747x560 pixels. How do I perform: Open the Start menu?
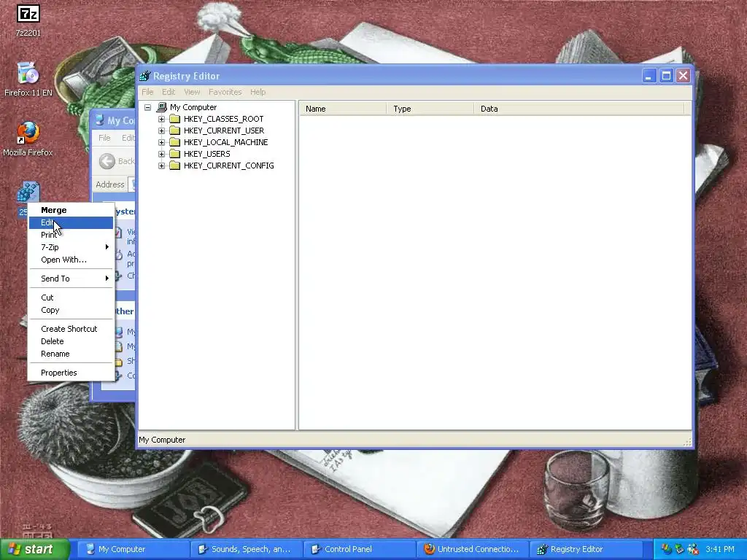35,549
